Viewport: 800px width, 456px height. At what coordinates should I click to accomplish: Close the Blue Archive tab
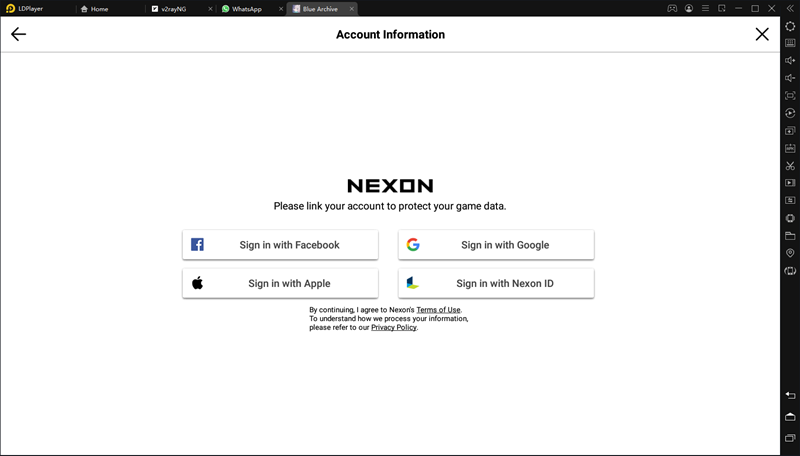pos(352,9)
